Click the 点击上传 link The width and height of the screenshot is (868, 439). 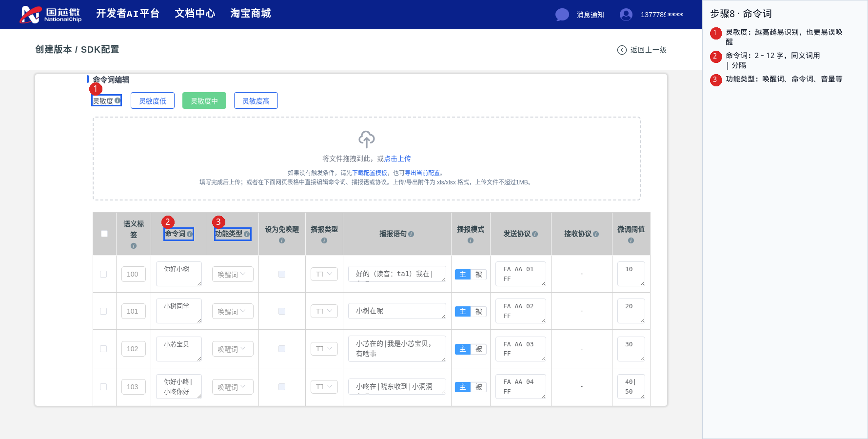[397, 159]
